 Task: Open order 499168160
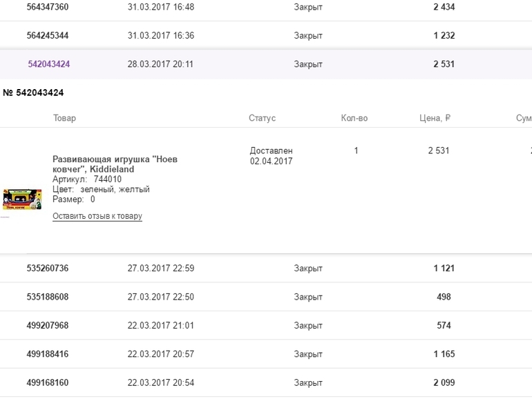point(47,382)
